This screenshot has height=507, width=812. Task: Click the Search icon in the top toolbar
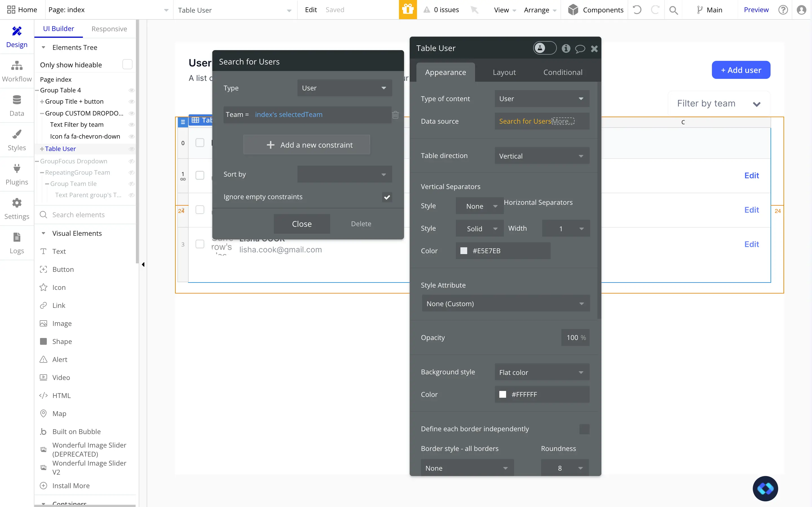click(x=674, y=10)
